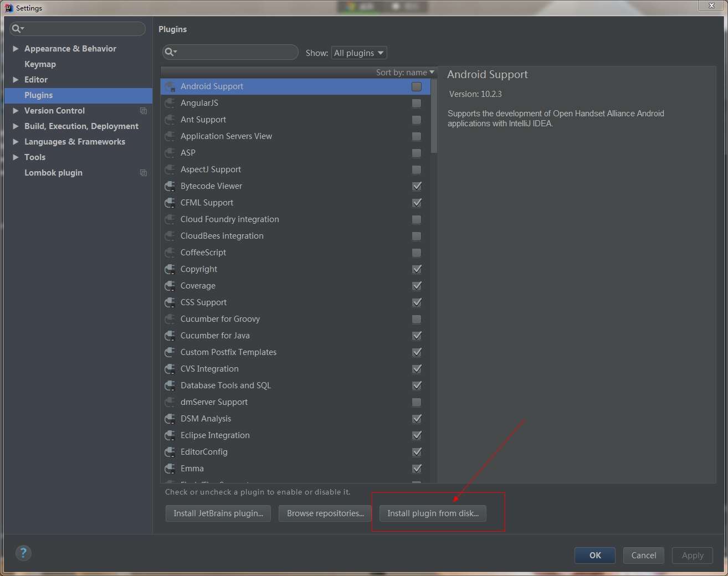
Task: Enable the CoffeeScript checkbox
Action: pyautogui.click(x=417, y=253)
